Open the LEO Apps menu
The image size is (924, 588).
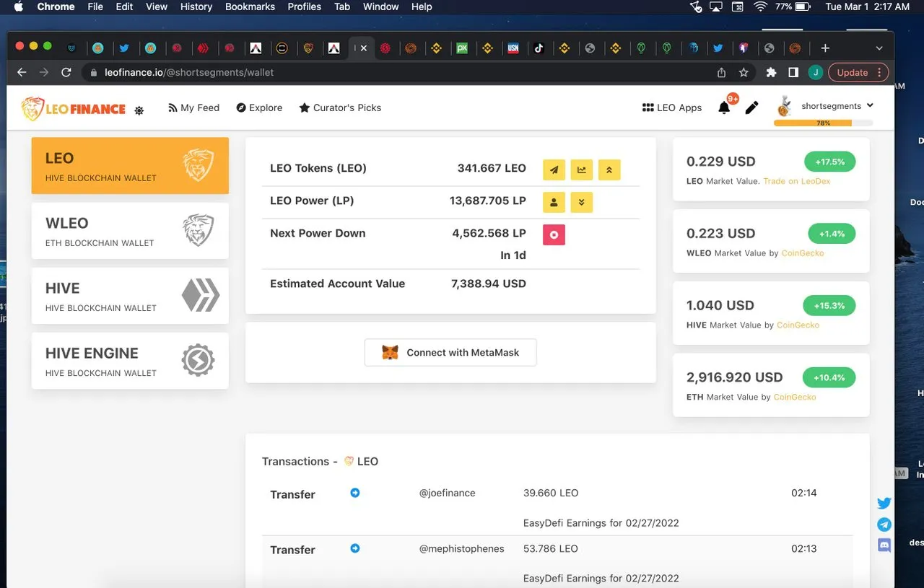[x=672, y=107]
